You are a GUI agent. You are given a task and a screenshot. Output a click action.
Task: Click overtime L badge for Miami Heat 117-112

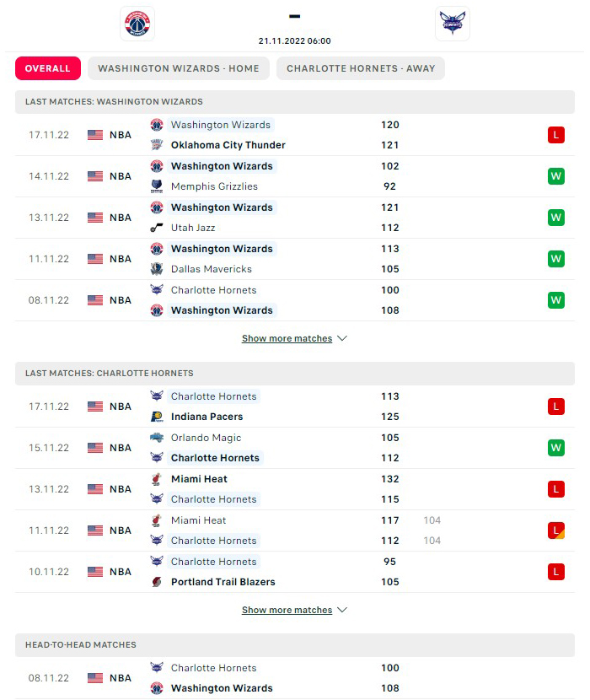[x=556, y=530]
